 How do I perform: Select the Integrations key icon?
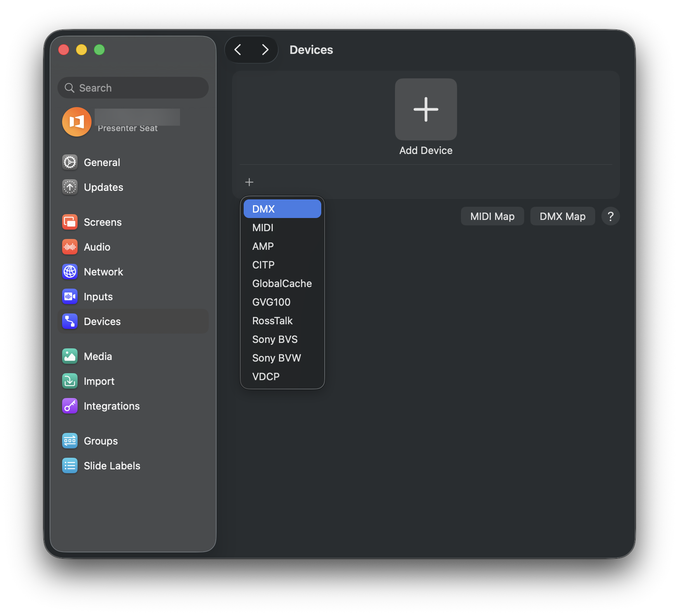70,406
